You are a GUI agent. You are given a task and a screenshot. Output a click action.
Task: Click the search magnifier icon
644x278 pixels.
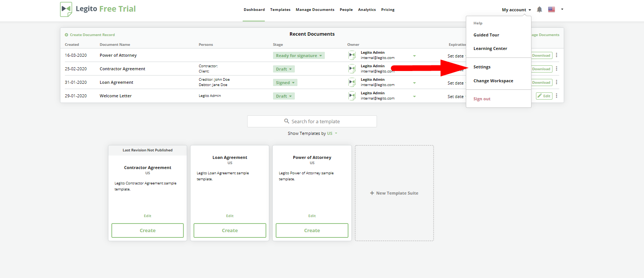pos(287,121)
